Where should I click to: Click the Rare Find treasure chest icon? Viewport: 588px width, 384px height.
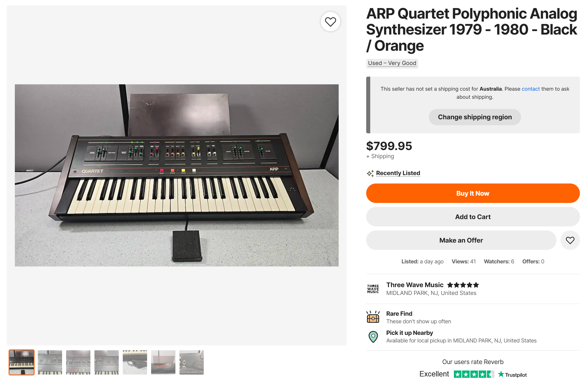click(x=373, y=317)
